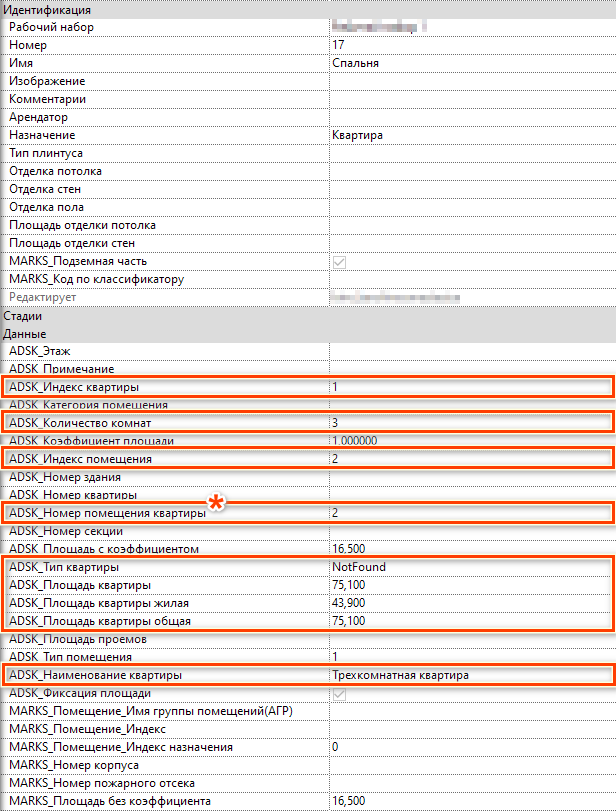
Task: Select the ADSK_Количество комнат value field
Action: (470, 423)
